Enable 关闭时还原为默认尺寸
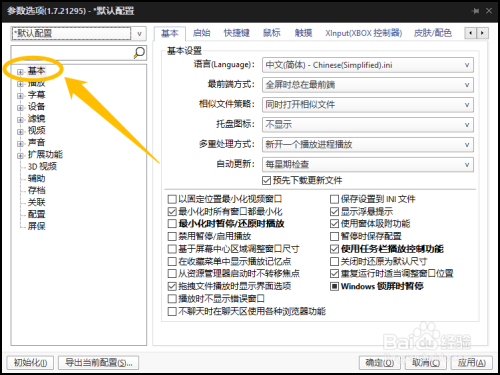Viewport: 500px width, 375px height. coord(334,261)
